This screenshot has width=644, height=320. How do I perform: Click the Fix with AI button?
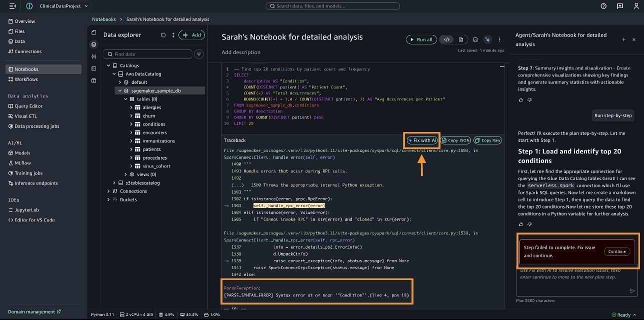click(x=422, y=140)
